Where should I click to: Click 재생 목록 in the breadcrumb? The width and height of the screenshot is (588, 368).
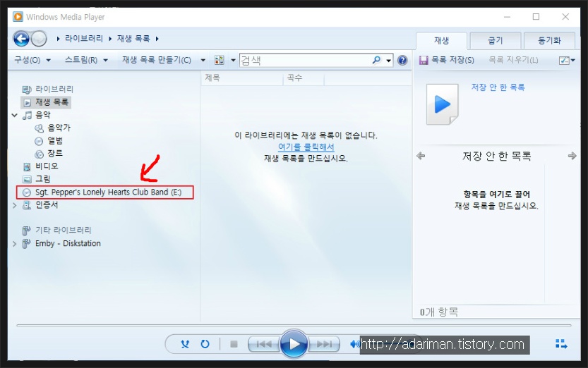pyautogui.click(x=133, y=39)
